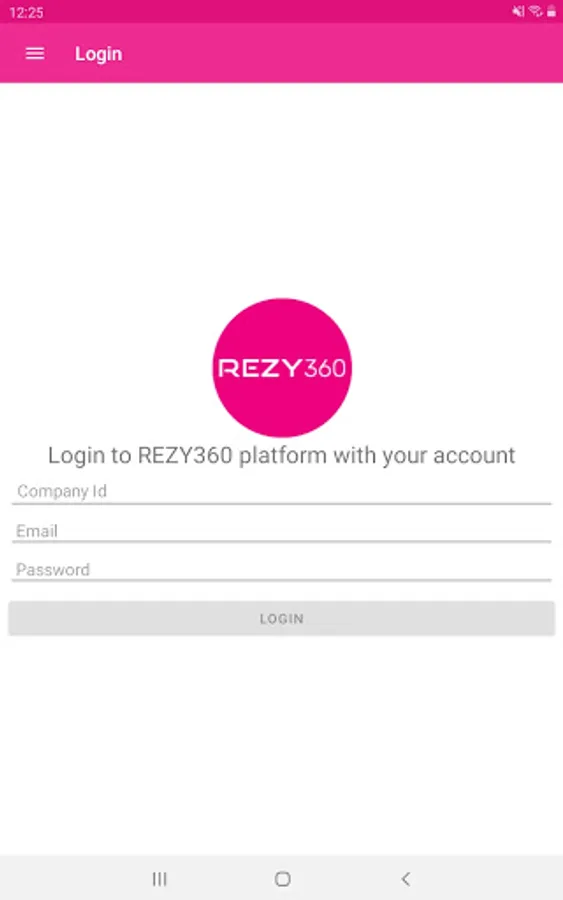Tap the battery status icon
Image resolution: width=563 pixels, height=900 pixels.
551,11
